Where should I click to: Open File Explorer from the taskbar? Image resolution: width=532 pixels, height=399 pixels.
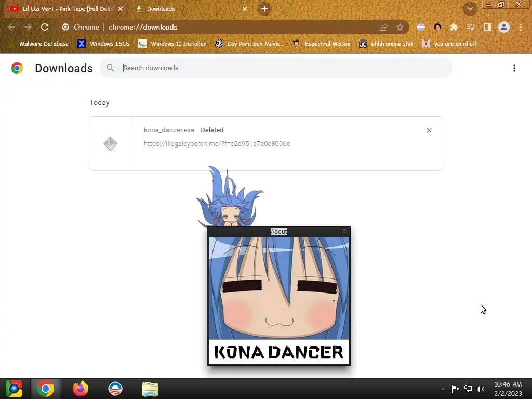150,389
